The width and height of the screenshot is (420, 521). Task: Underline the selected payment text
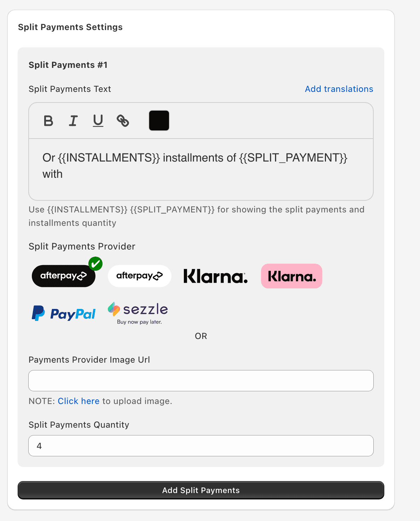pyautogui.click(x=98, y=121)
